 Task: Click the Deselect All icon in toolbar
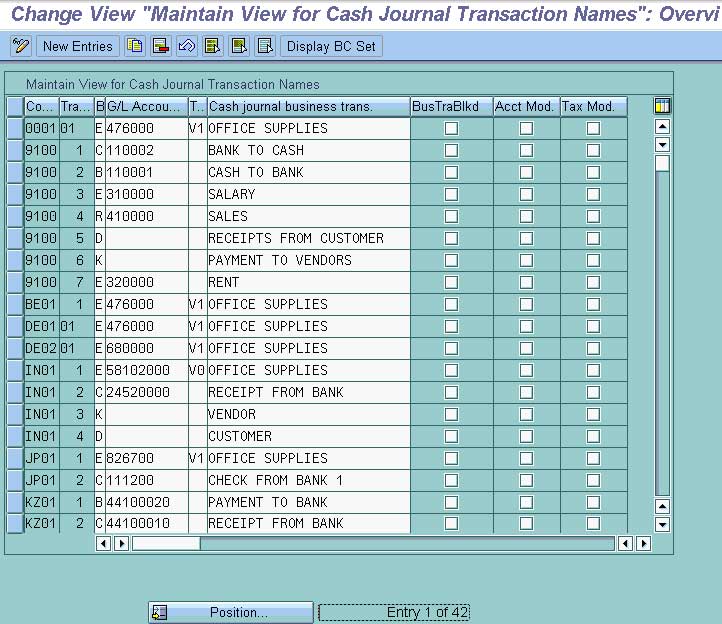tap(265, 46)
